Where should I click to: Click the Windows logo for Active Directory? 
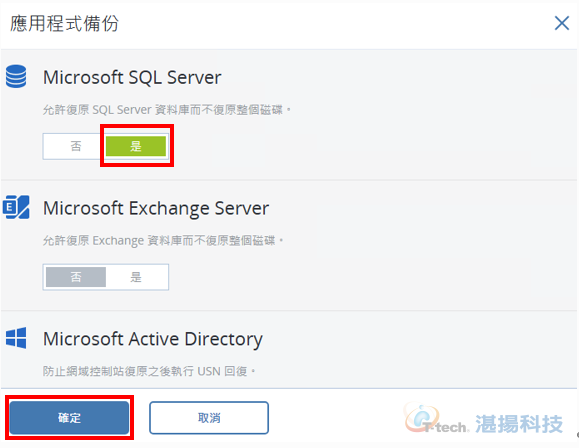pyautogui.click(x=16, y=338)
